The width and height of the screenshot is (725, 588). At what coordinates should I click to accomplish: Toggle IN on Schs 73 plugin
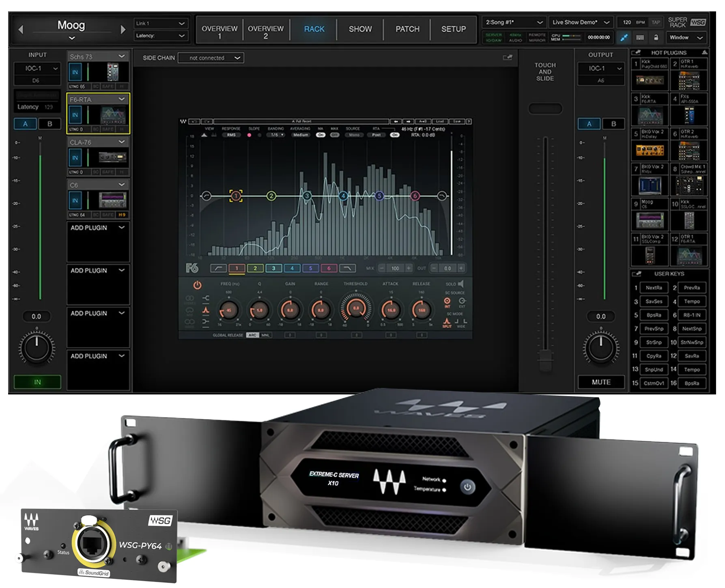(75, 72)
